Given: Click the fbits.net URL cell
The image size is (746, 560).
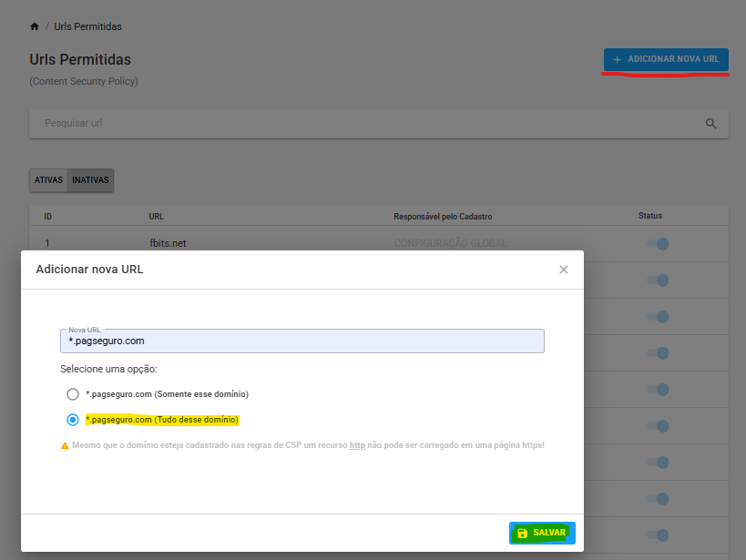Looking at the screenshot, I should coord(168,243).
